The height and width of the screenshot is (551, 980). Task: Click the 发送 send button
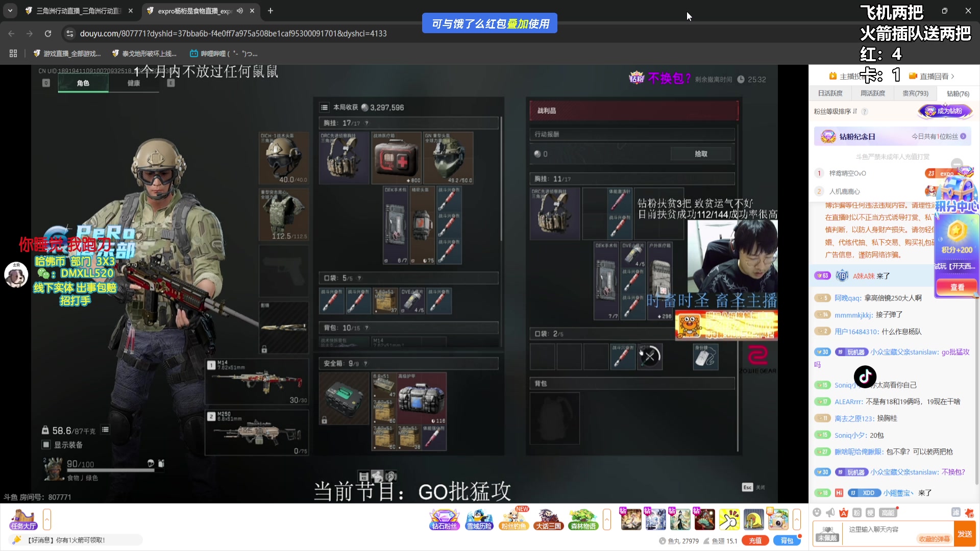(965, 534)
